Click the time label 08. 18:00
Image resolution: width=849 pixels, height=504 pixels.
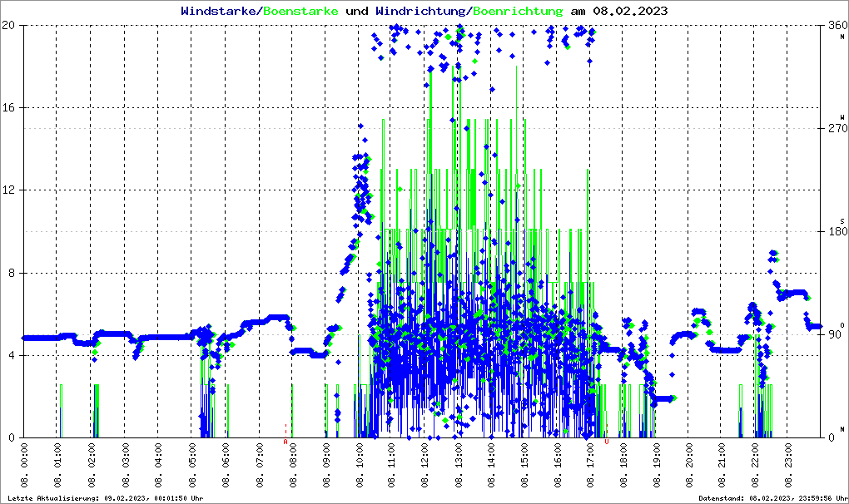tap(624, 466)
